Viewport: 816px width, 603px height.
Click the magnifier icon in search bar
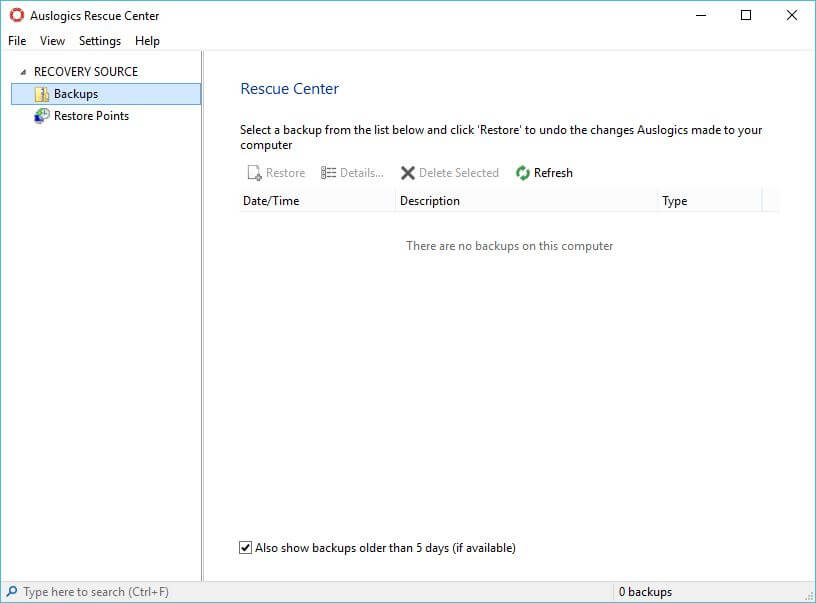click(11, 592)
